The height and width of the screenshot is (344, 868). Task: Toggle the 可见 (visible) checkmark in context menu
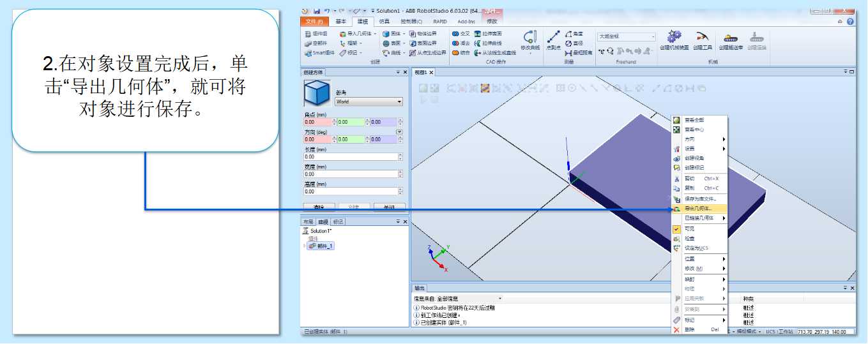pos(677,228)
